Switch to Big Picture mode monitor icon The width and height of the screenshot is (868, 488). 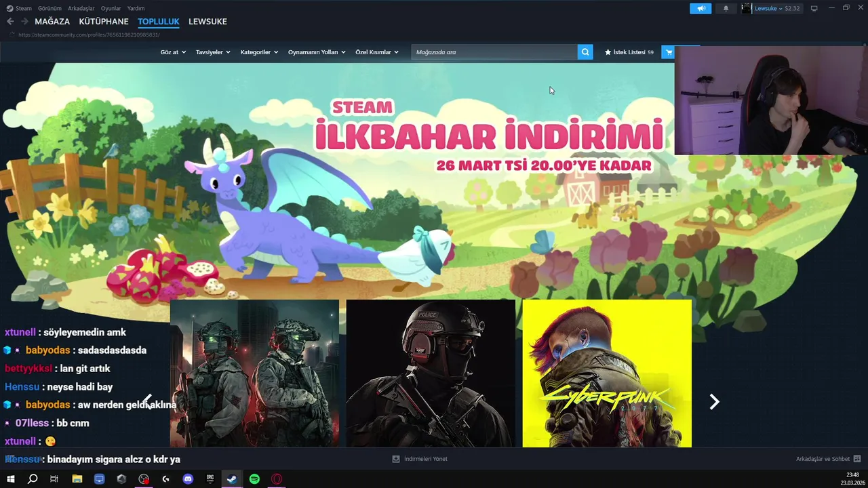(814, 8)
